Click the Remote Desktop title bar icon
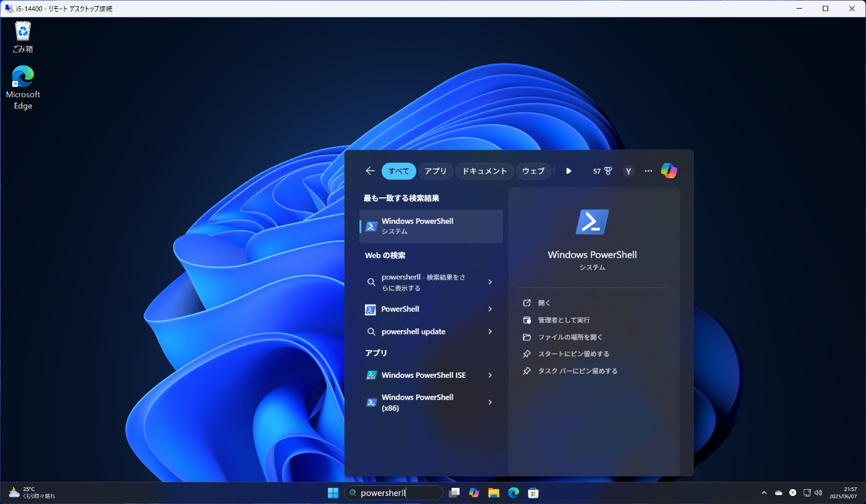Image resolution: width=866 pixels, height=504 pixels. [9, 9]
